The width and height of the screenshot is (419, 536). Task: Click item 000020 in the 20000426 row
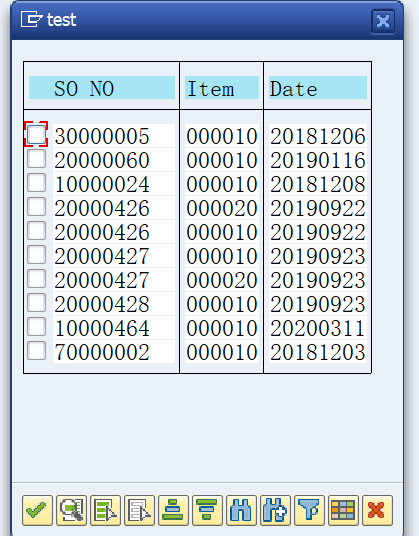coord(222,208)
